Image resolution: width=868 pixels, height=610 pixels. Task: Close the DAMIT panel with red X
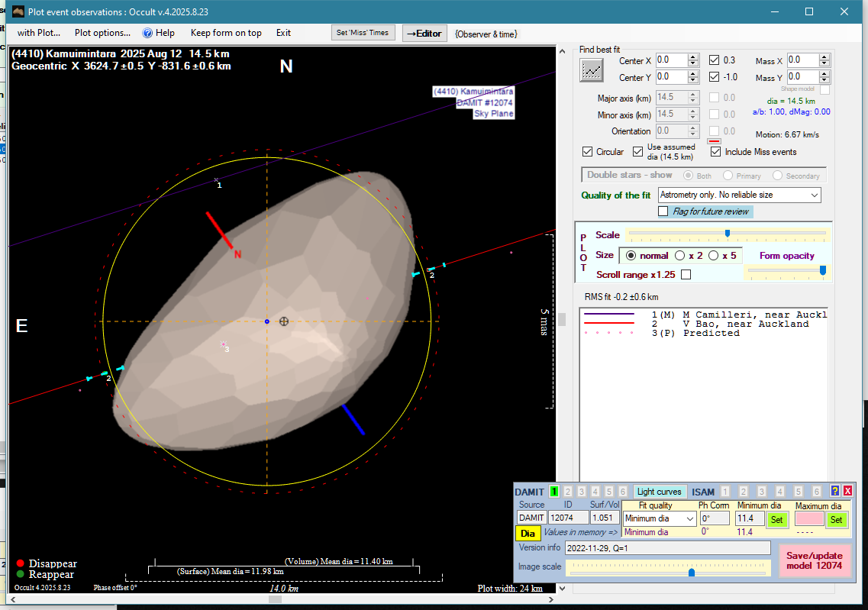click(847, 492)
